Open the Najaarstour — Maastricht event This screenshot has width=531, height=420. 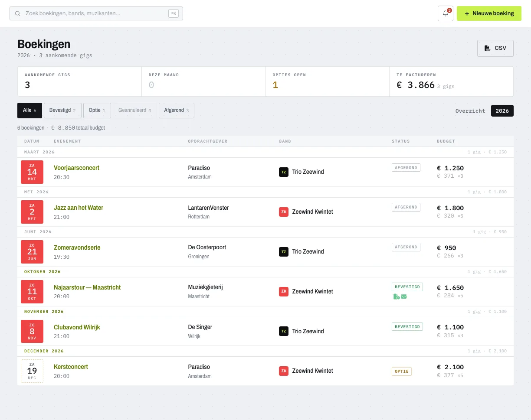(87, 287)
